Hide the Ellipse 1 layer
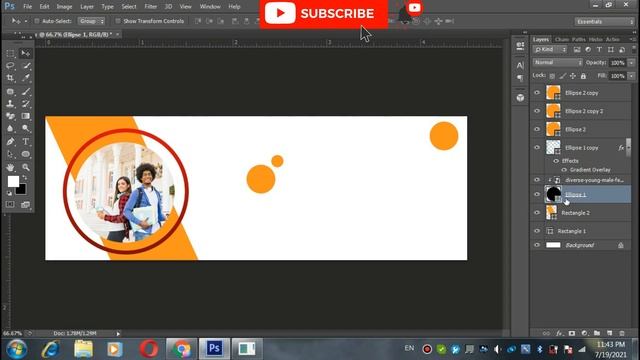640x360 pixels. click(x=537, y=194)
